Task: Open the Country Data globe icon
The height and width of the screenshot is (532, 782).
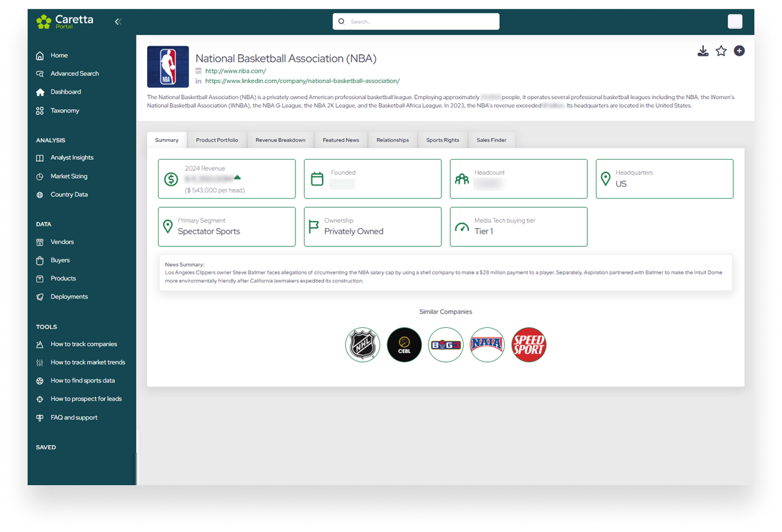Action: (40, 195)
